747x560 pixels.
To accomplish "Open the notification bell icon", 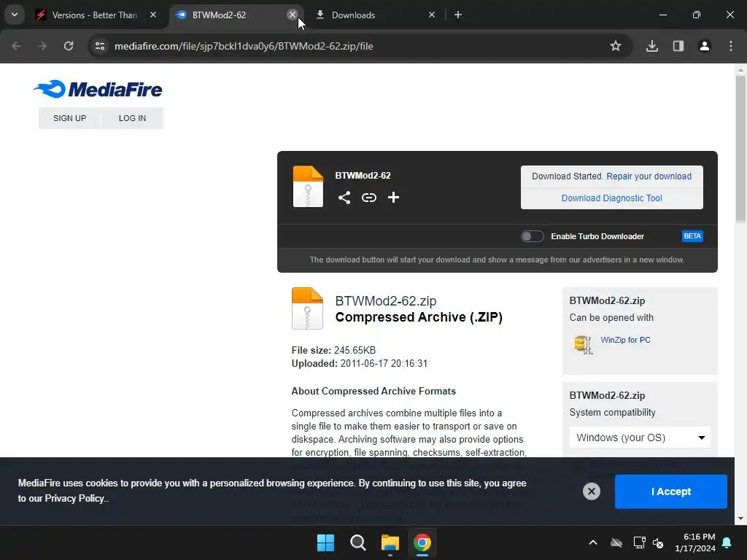I will [x=727, y=542].
